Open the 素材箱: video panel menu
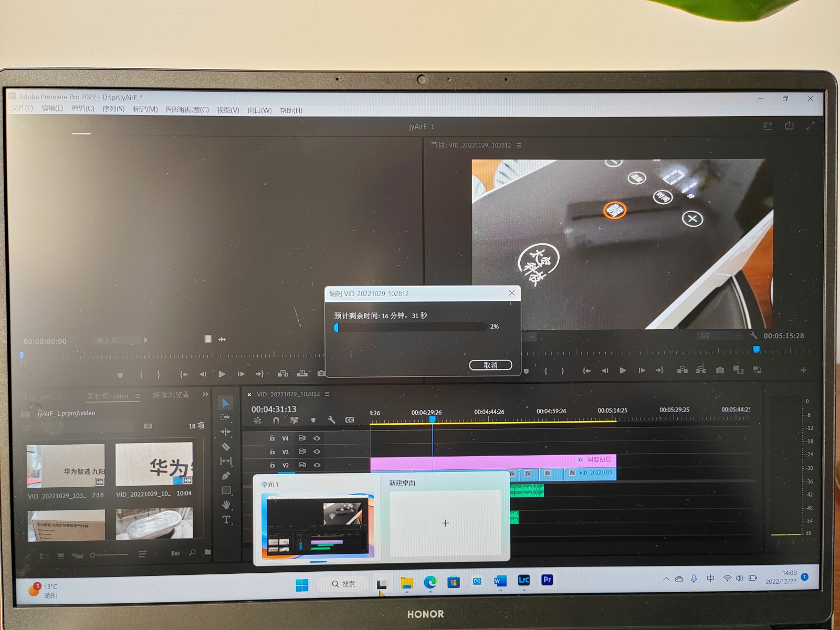Viewport: 840px width, 630px height. pos(136,396)
